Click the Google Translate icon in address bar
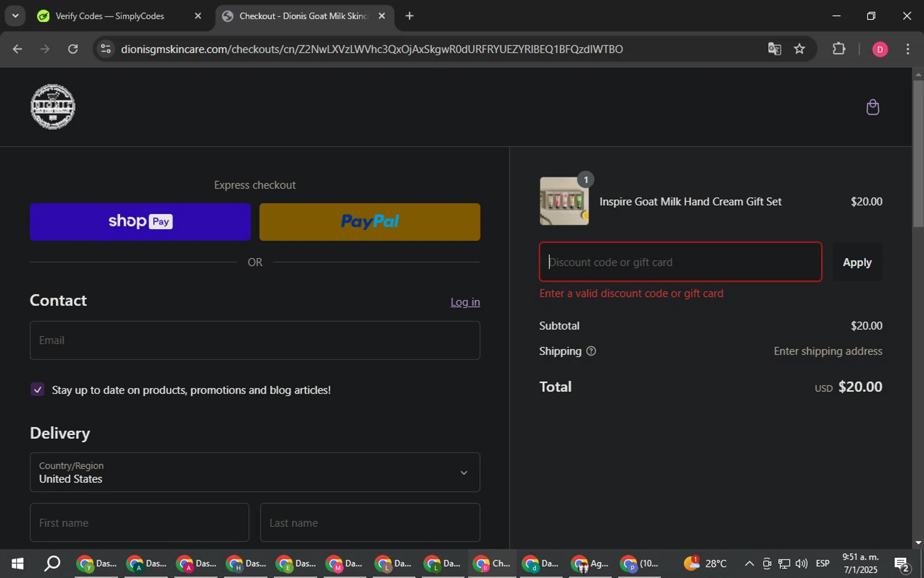The height and width of the screenshot is (578, 924). pos(774,49)
